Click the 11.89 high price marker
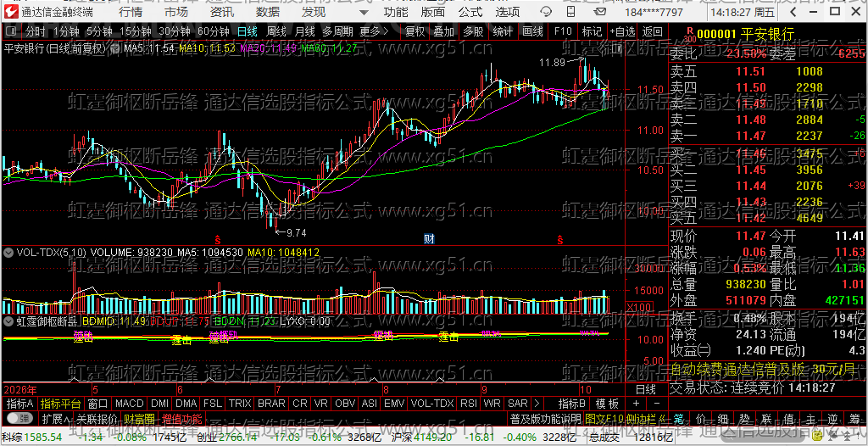 coord(551,63)
